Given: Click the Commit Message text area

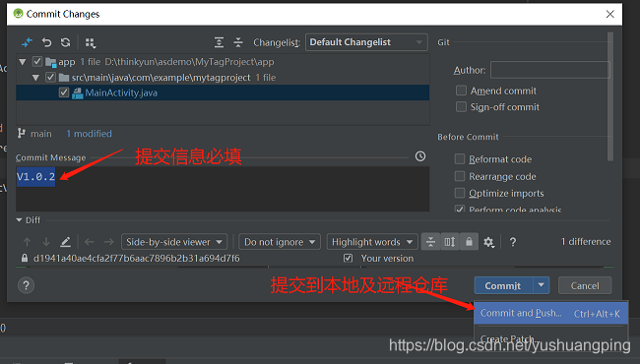Looking at the screenshot, I should click(223, 189).
